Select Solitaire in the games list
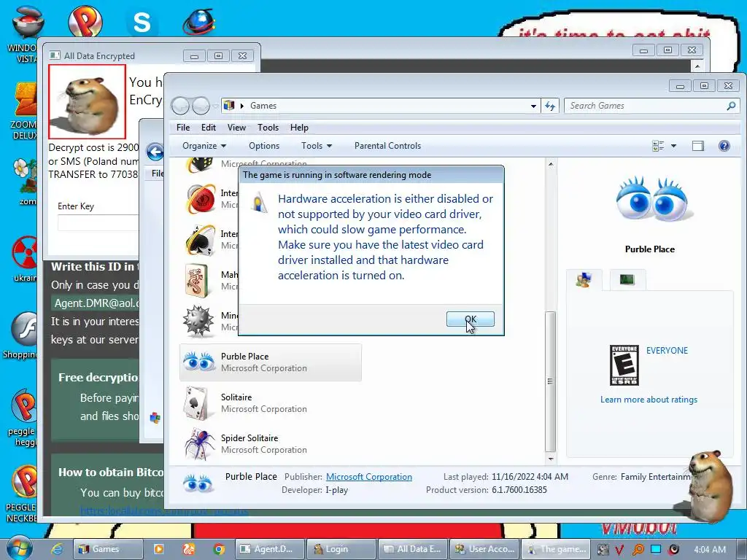The image size is (747, 560). [x=270, y=402]
